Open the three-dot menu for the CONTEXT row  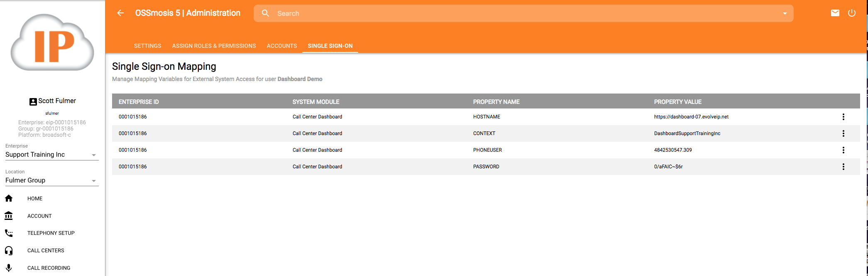(x=843, y=133)
